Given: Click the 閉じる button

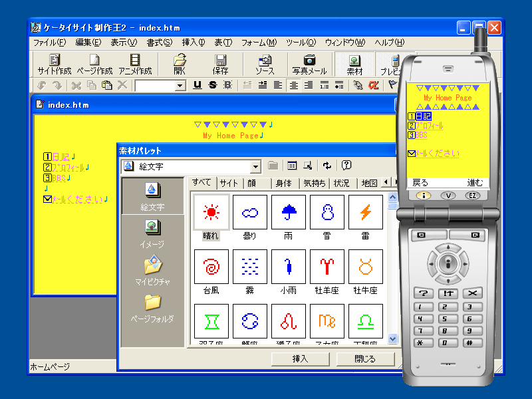Looking at the screenshot, I should [x=365, y=359].
